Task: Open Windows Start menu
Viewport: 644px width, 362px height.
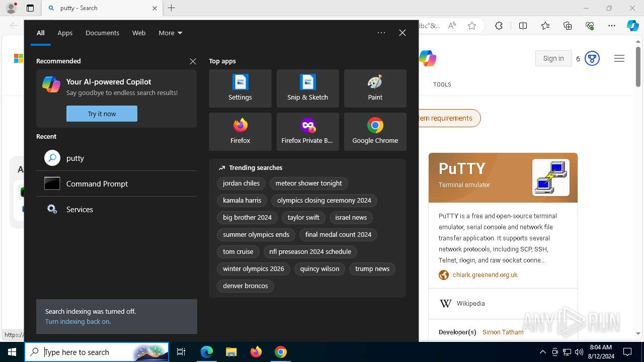Action: [12, 352]
